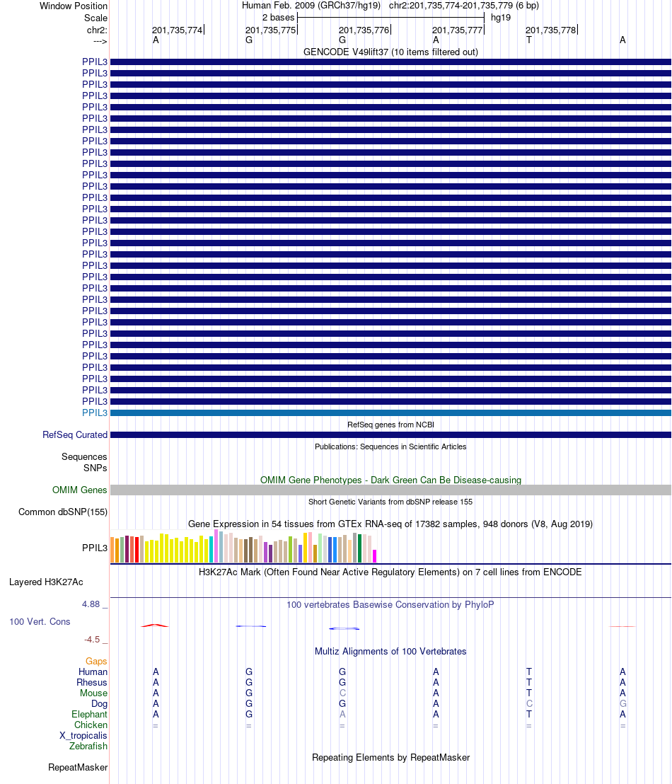Click the OMIM Genes label
The height and width of the screenshot is (784, 672).
[x=79, y=490]
